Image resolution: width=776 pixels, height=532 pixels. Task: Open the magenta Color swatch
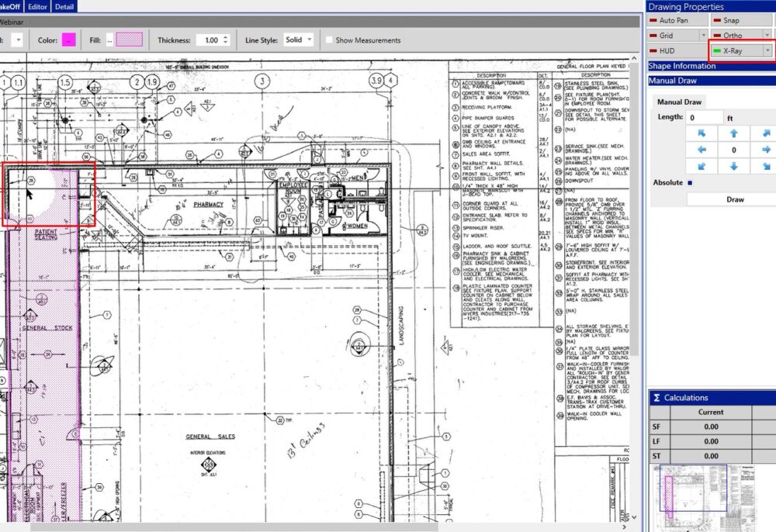click(x=68, y=39)
